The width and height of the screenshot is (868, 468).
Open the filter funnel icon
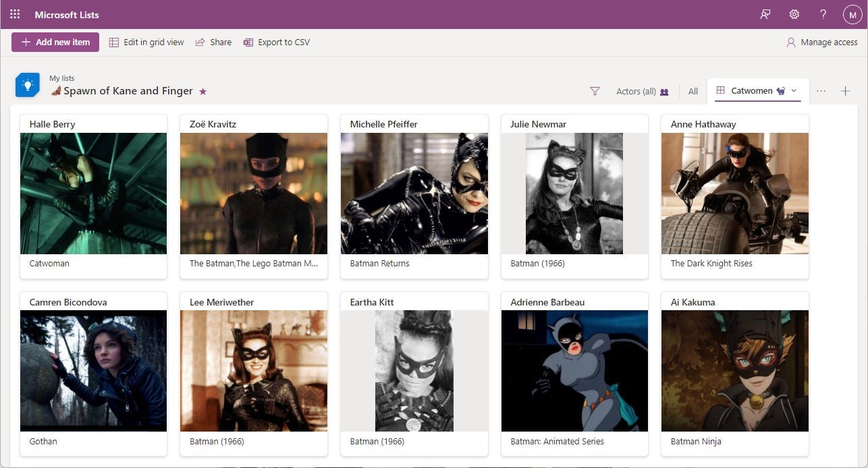(x=595, y=91)
